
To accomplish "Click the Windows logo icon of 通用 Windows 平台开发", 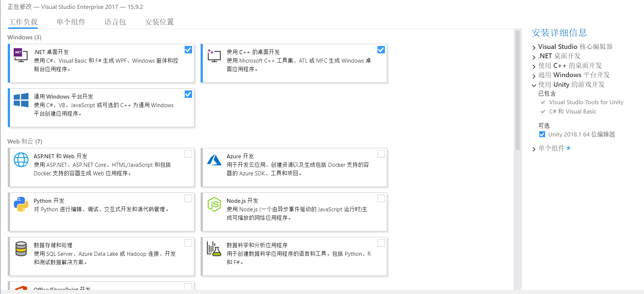I will 21,100.
